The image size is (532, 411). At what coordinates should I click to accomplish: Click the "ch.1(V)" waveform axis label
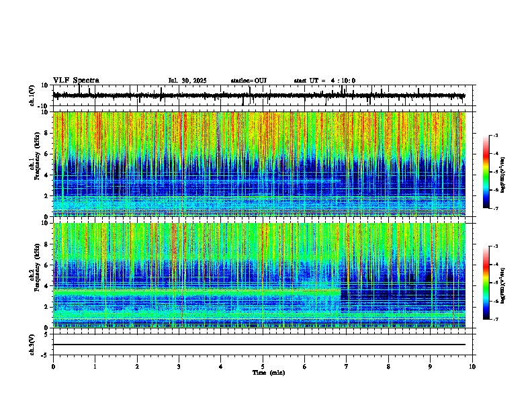(32, 95)
